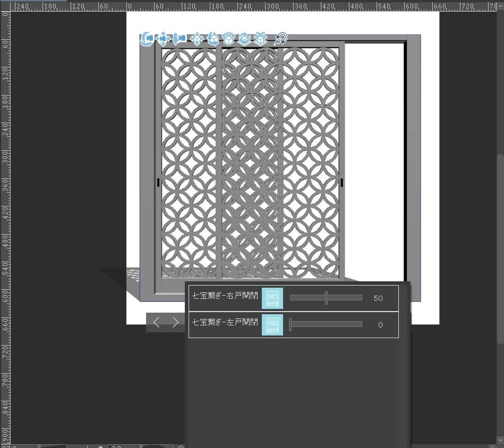Click the 七宝繋ぎ-左戸開閉 no-image thumbnail

(x=272, y=325)
